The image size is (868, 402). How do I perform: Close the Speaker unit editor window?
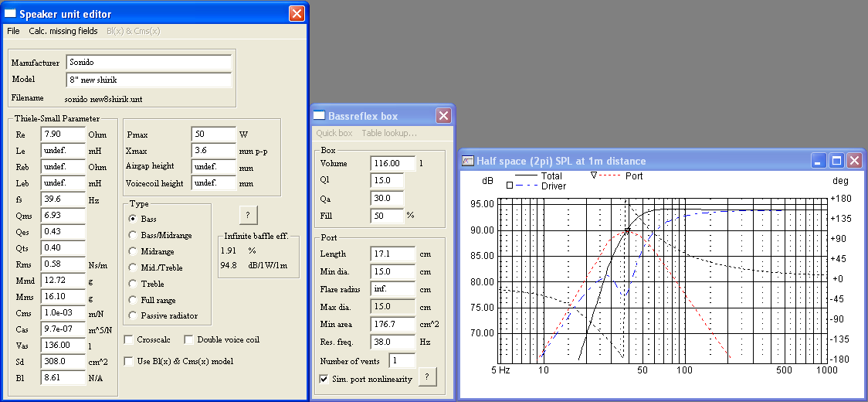[x=297, y=13]
